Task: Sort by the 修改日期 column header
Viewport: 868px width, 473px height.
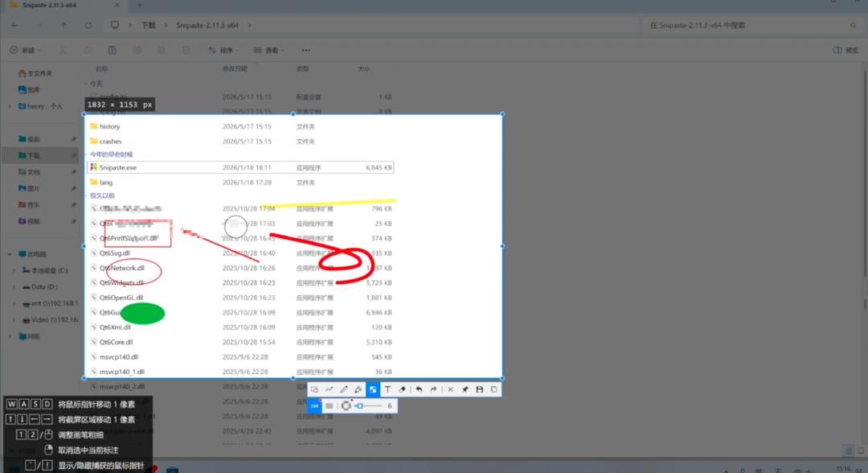Action: (x=235, y=68)
